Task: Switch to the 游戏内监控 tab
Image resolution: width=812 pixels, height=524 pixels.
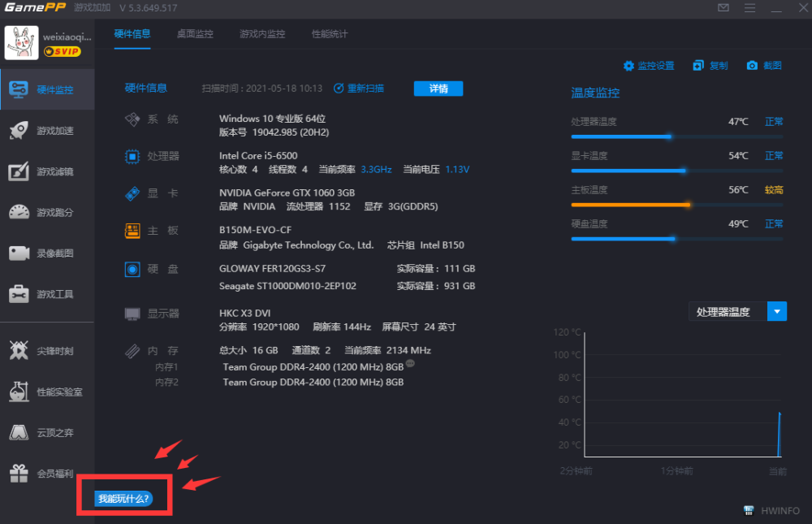Action: pos(262,34)
